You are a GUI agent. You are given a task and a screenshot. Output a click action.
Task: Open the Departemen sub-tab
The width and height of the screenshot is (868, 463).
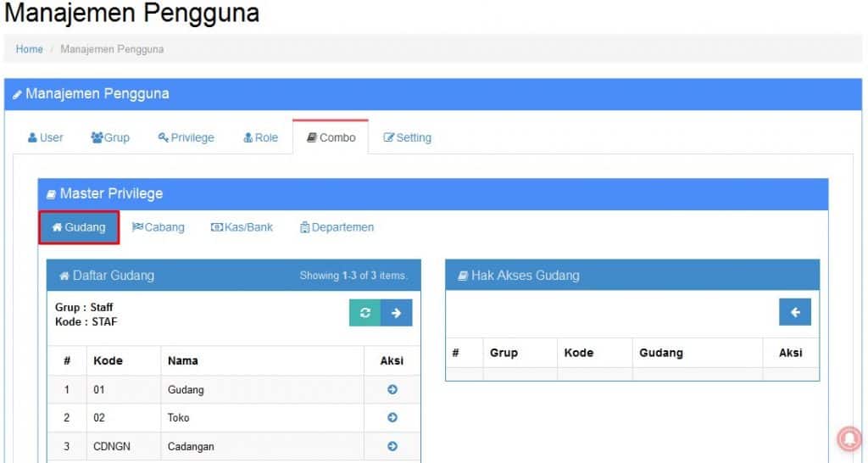pos(337,227)
